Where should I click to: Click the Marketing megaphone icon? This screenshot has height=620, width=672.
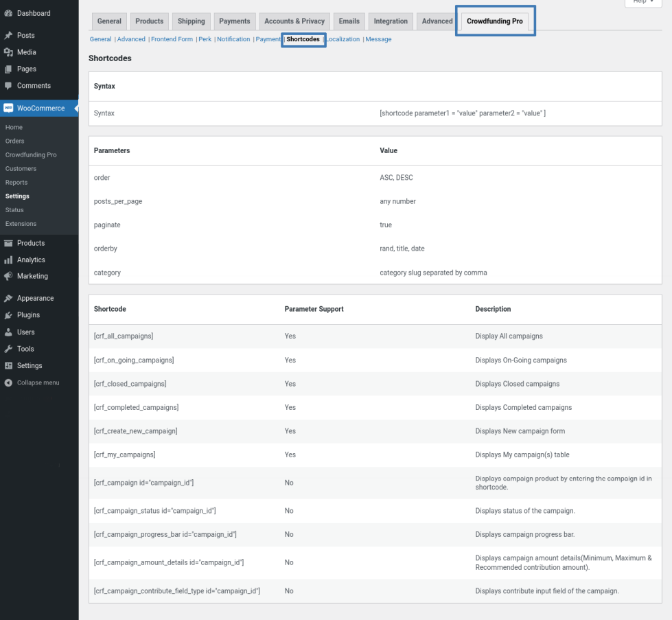click(8, 276)
